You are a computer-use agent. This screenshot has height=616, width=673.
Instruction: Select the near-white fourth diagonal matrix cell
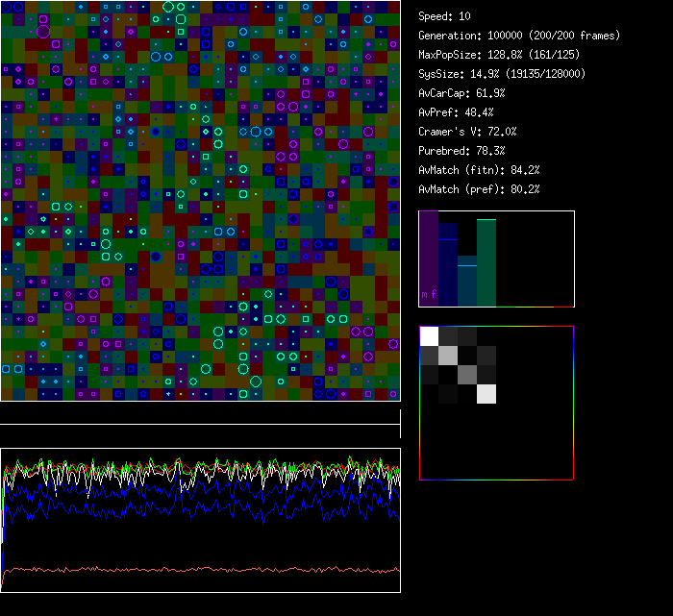tap(486, 394)
